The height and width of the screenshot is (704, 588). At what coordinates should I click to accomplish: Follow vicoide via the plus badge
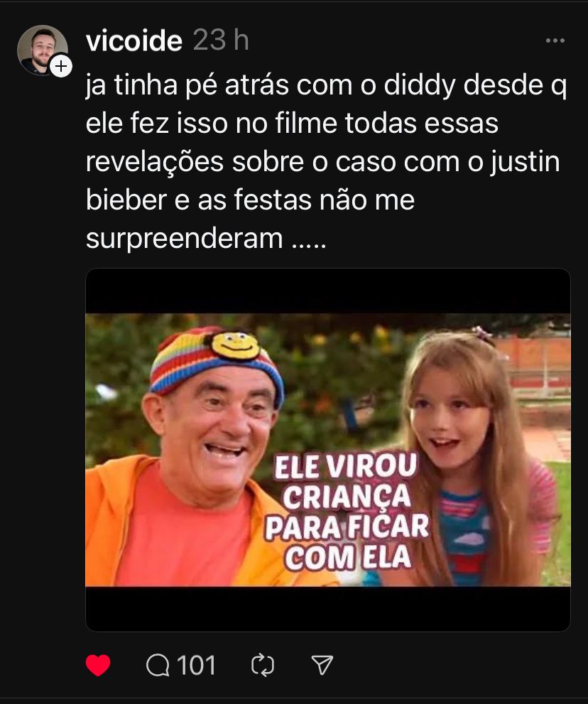point(61,67)
